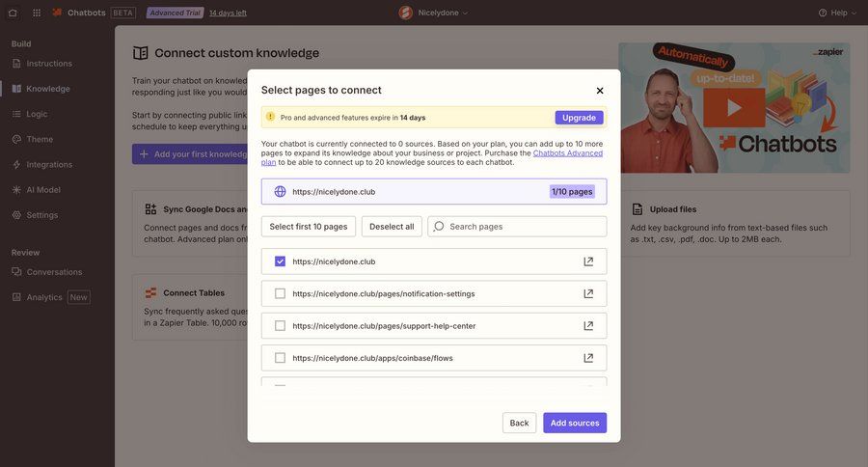
Task: Click the Settings gear icon
Action: click(16, 215)
